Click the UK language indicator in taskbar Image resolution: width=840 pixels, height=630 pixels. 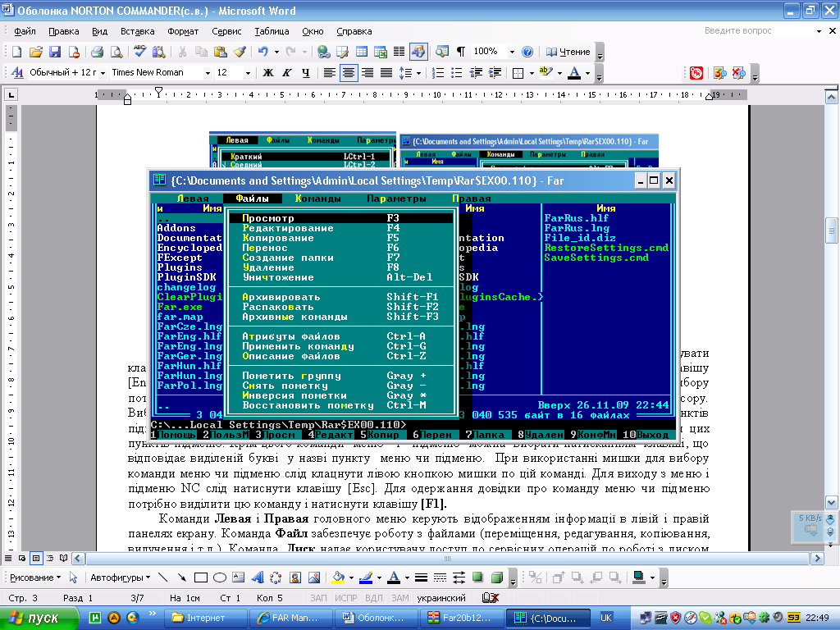click(x=606, y=618)
